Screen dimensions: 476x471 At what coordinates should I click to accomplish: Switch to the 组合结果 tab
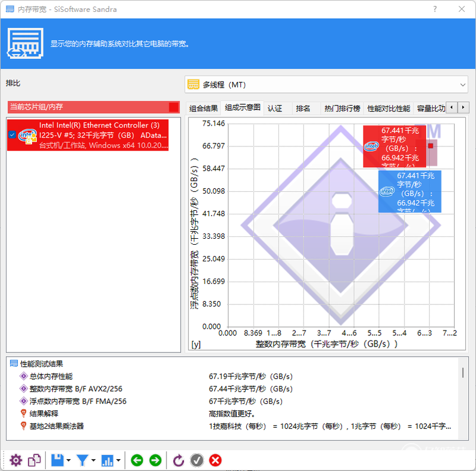tap(203, 108)
